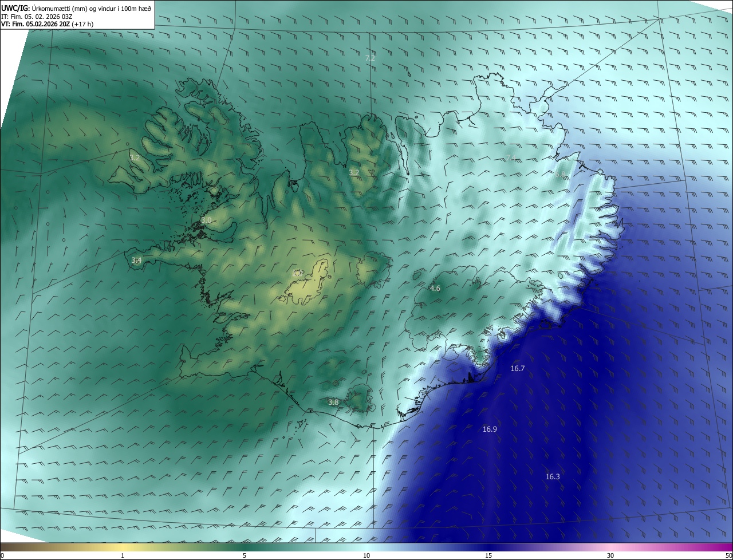Click the 3.8 value near the south coast

click(333, 402)
